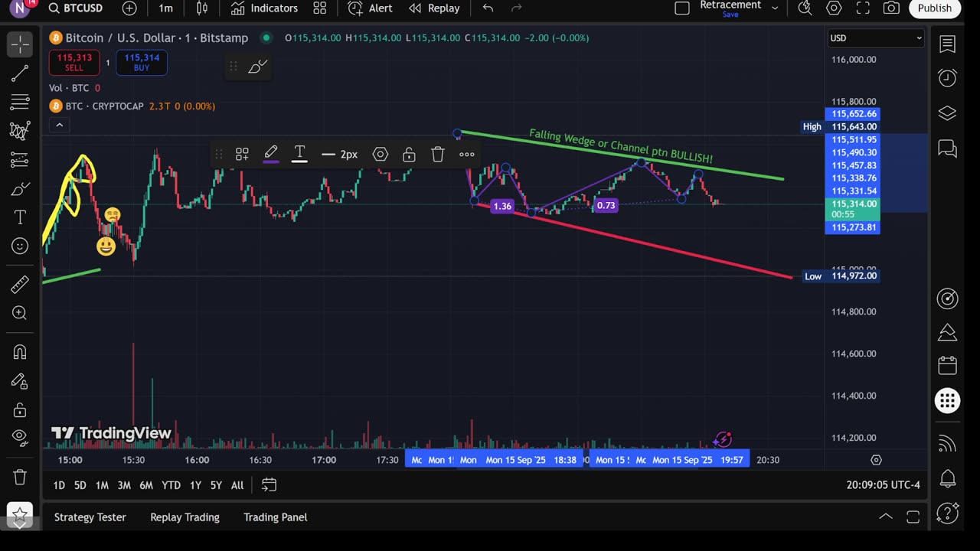Open the Strategy Tester tab
The width and height of the screenshot is (980, 551).
click(90, 517)
